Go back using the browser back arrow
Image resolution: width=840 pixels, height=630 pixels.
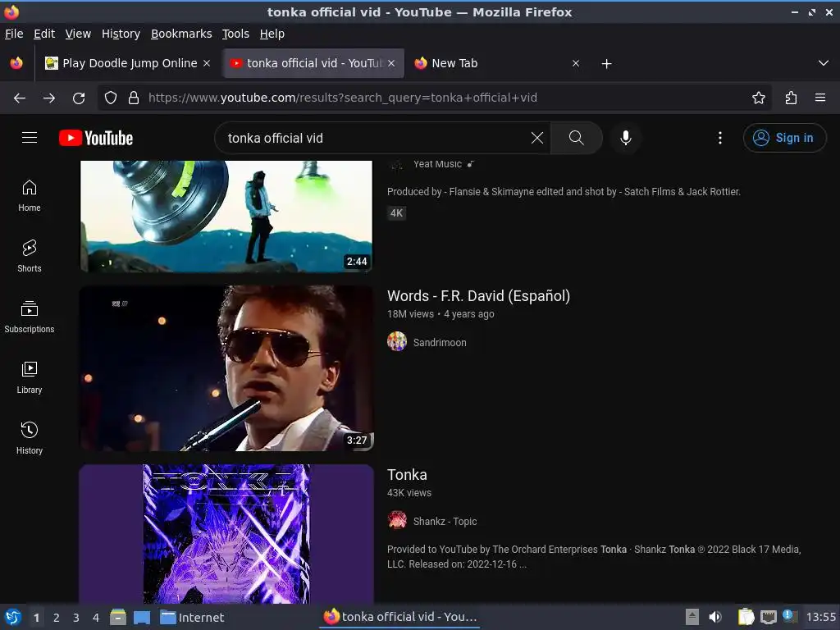[20, 98]
